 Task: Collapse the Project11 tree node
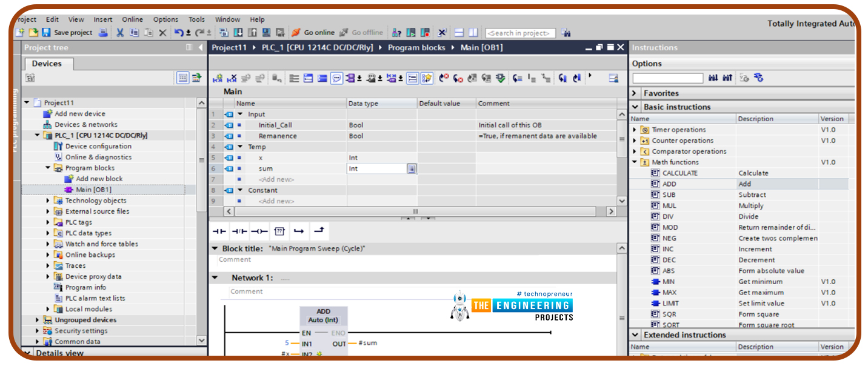pyautogui.click(x=27, y=103)
